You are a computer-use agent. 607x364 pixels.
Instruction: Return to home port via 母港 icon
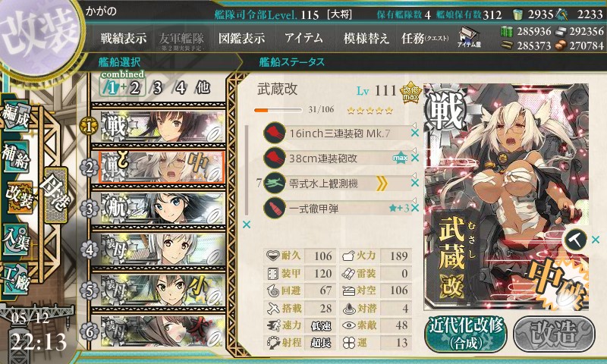click(56, 195)
